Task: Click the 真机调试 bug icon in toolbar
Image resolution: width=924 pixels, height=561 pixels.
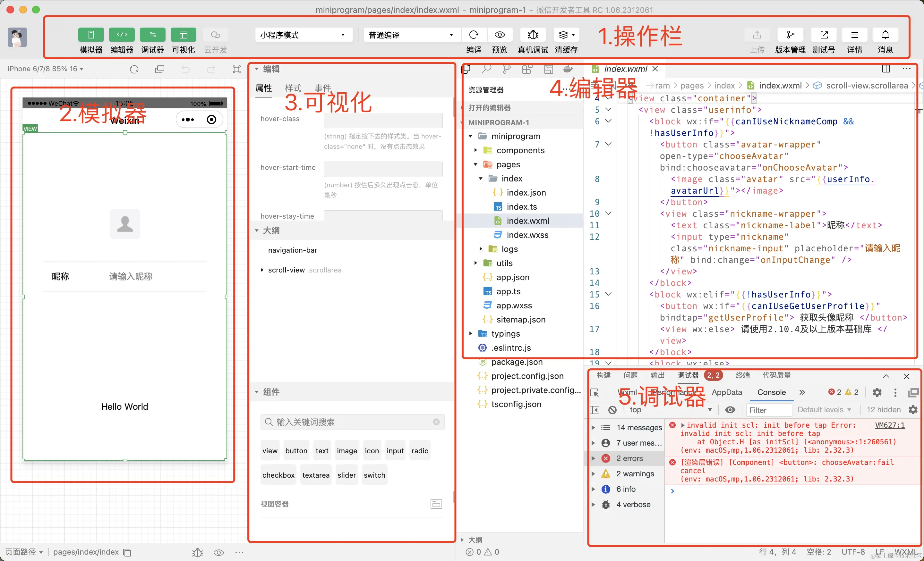Action: (x=533, y=35)
